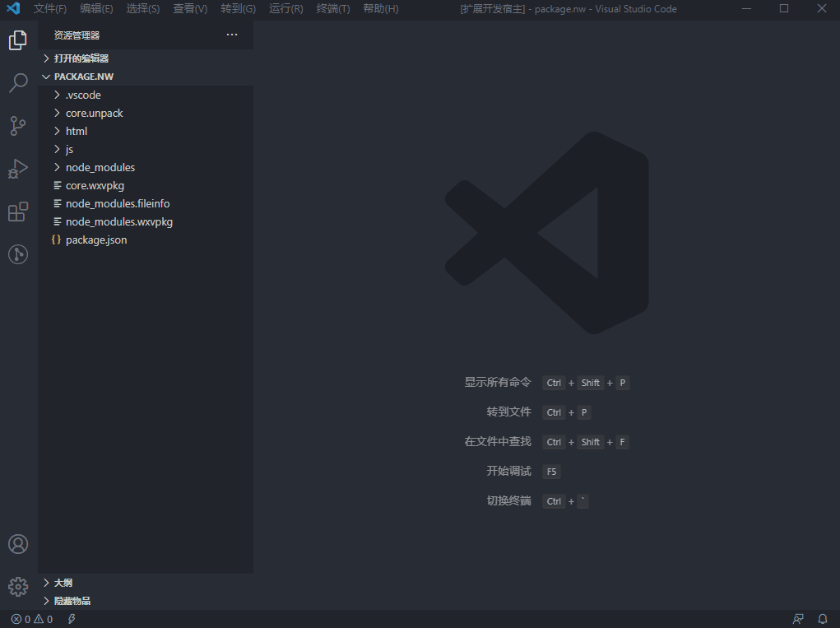Open the 查看 menu
The image size is (840, 628).
190,9
